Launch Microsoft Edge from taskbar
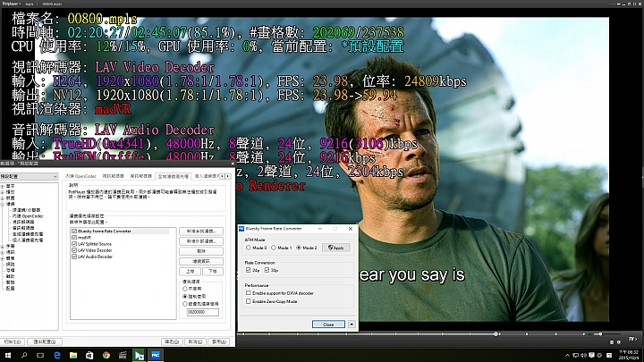The height and width of the screenshot is (362, 644). 56,356
